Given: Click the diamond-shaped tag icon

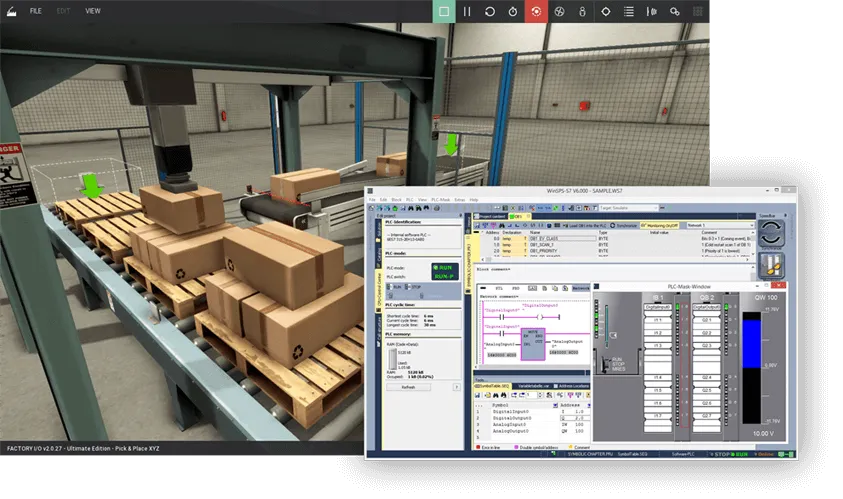Looking at the screenshot, I should coord(605,11).
